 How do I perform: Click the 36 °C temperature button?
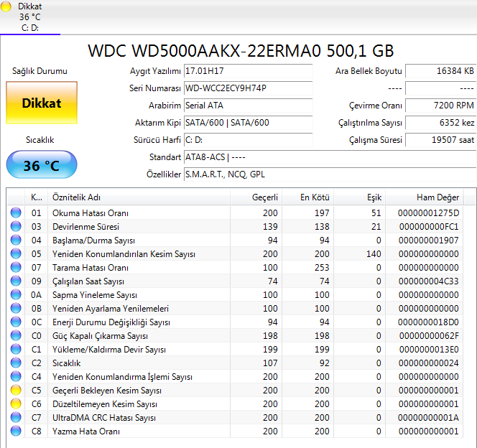[x=42, y=164]
